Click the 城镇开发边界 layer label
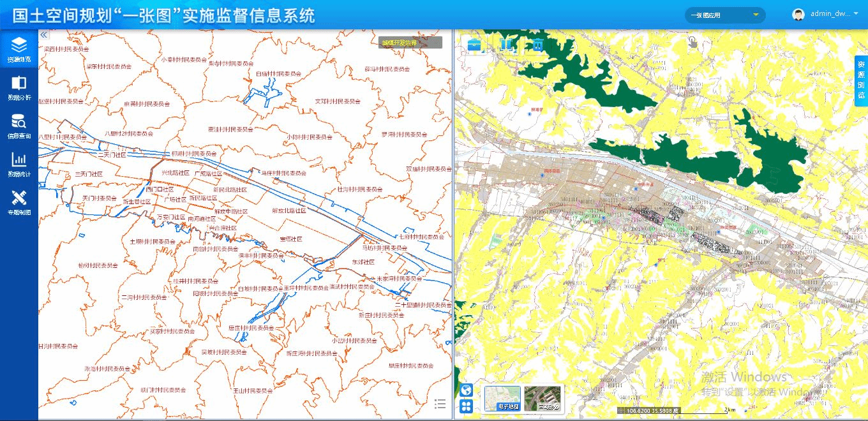 click(x=410, y=43)
